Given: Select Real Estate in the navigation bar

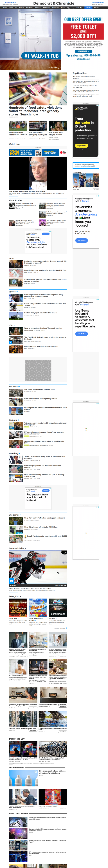Looking at the screenshot, I should click(x=30, y=7).
